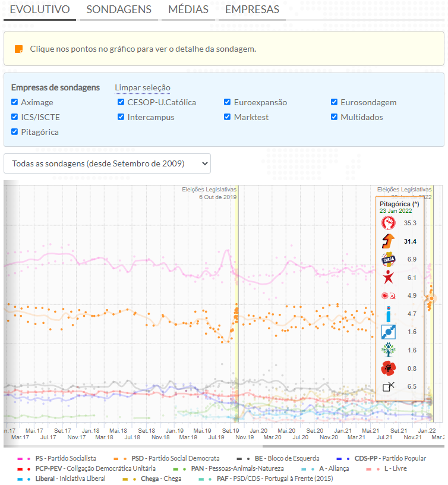Click the PCP-PEV hammer and sickle icon
This screenshot has height=485, width=448.
388,296
